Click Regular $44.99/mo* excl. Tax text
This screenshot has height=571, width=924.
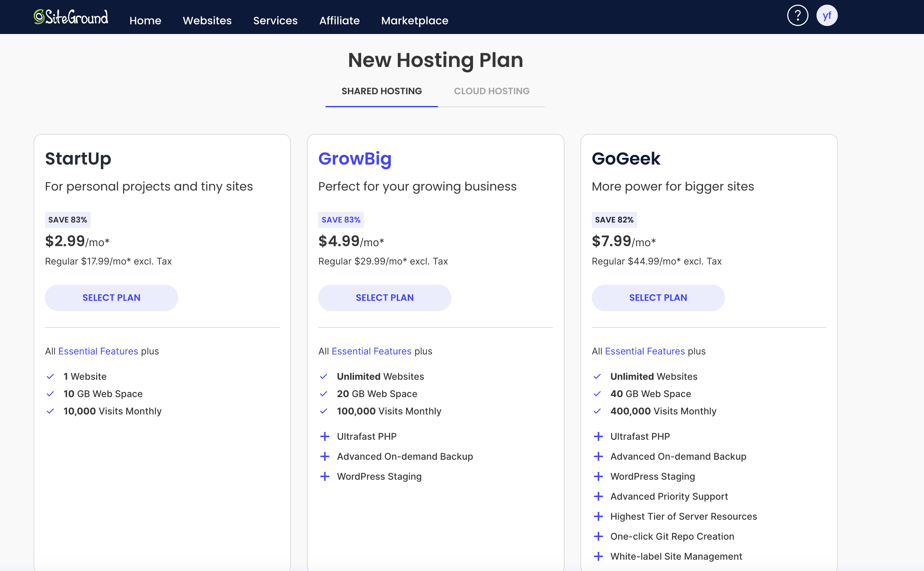656,261
